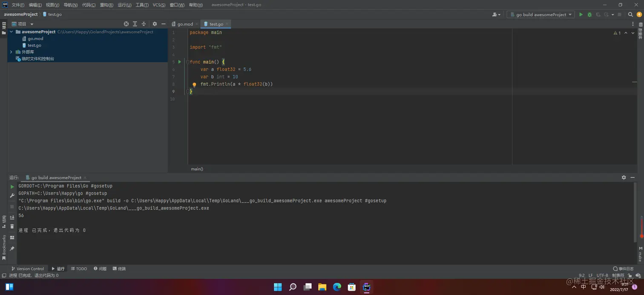The height and width of the screenshot is (295, 644).
Task: Close the go build awesomeProject run tab
Action: tap(85, 178)
